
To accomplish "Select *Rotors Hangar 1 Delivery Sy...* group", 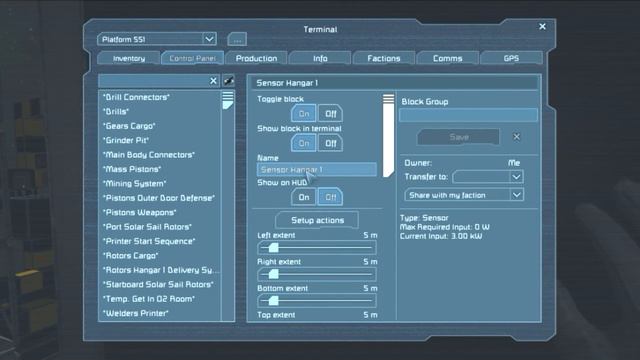I will pos(160,270).
